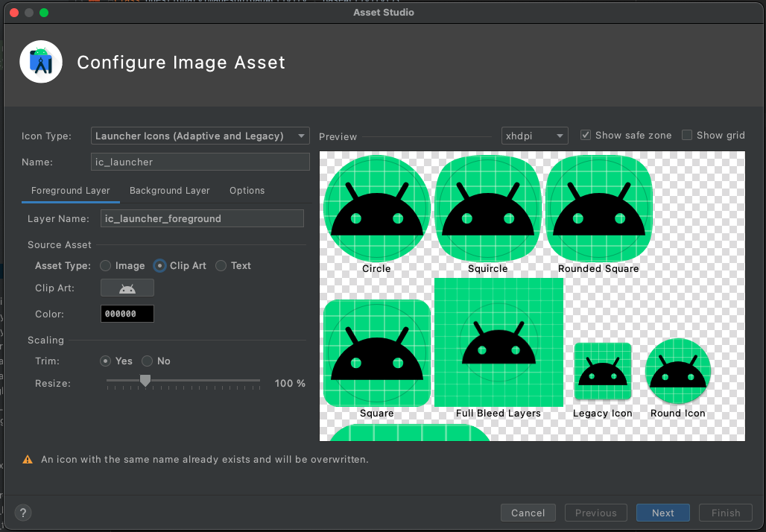Click the Cancel button

pyautogui.click(x=528, y=513)
